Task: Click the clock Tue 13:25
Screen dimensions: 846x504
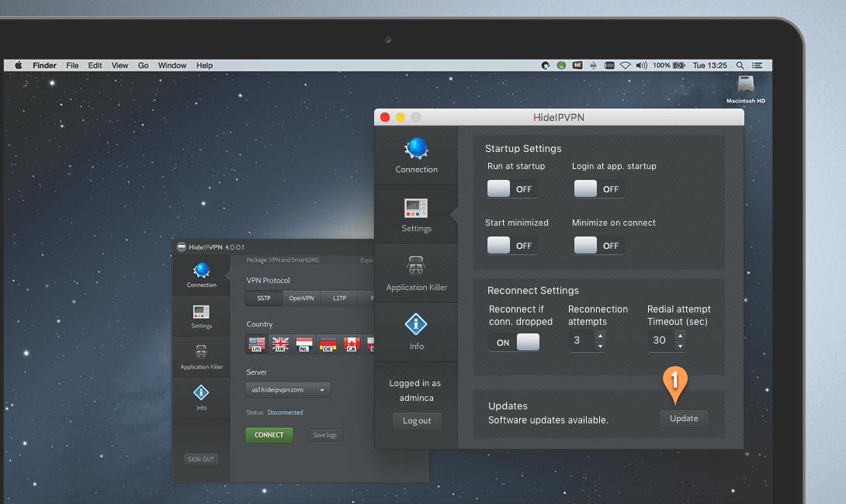Action: [709, 65]
